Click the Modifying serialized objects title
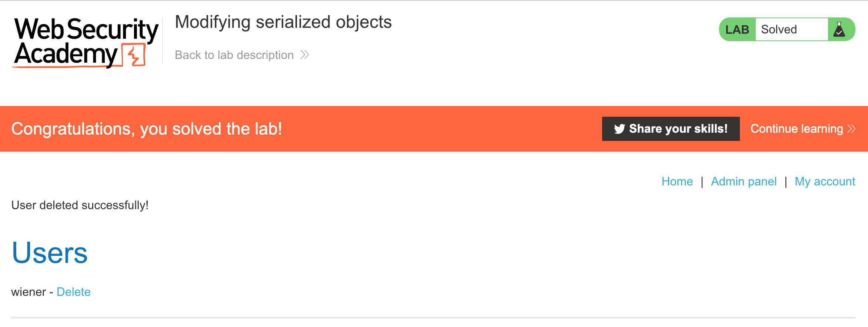Screen dimensions: 868x327 click(283, 22)
